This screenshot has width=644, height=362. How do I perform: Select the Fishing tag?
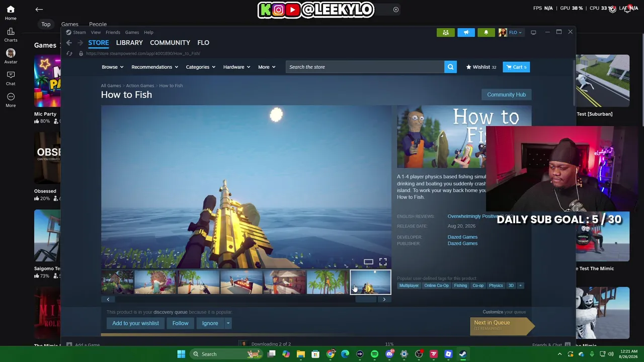460,286
